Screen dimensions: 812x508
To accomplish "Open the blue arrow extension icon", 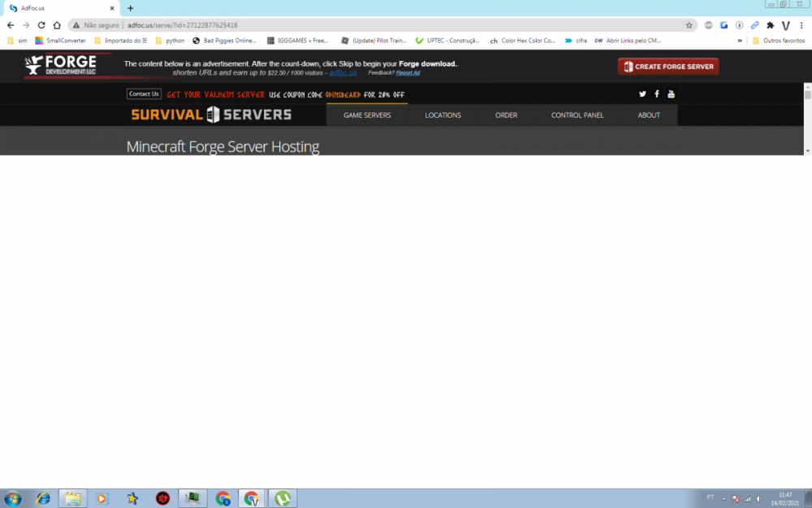I will point(724,25).
